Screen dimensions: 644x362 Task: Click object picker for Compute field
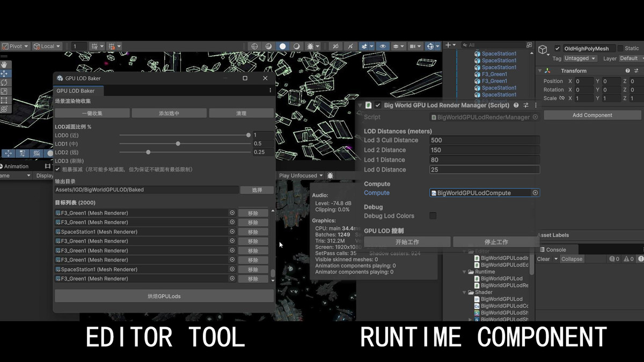tap(535, 193)
